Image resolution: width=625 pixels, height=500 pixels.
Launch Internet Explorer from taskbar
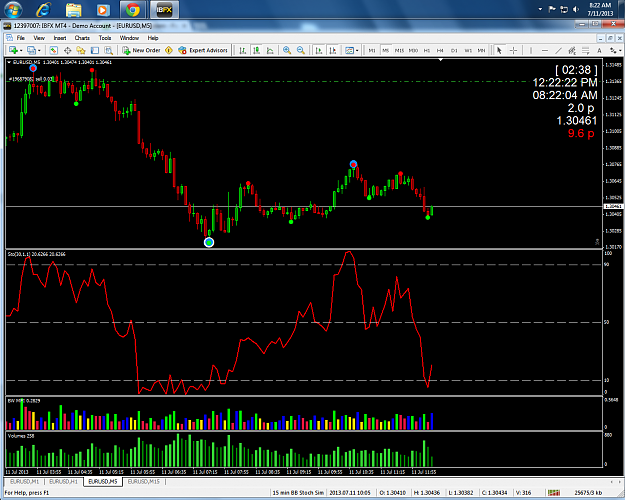[43, 9]
